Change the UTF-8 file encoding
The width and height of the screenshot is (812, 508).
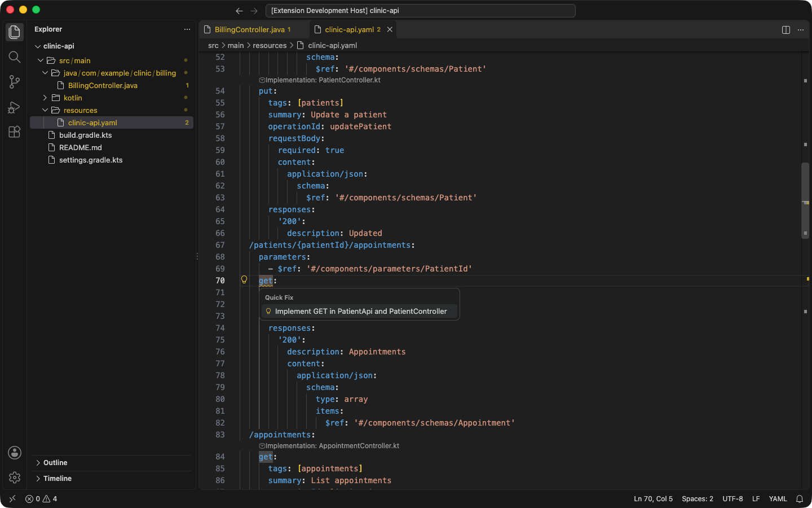tap(732, 499)
